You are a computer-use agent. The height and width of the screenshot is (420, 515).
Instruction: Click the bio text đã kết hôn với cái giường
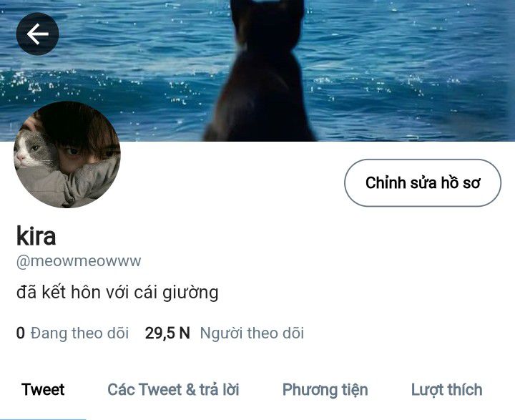pyautogui.click(x=117, y=293)
